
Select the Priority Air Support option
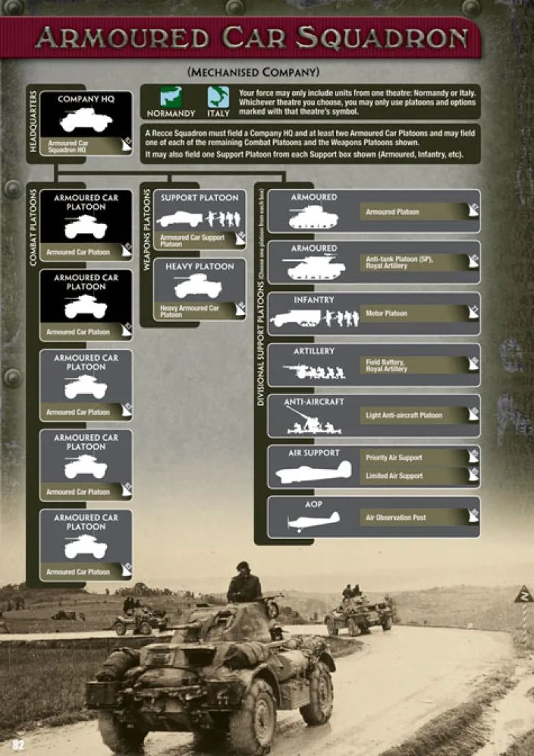coord(394,457)
